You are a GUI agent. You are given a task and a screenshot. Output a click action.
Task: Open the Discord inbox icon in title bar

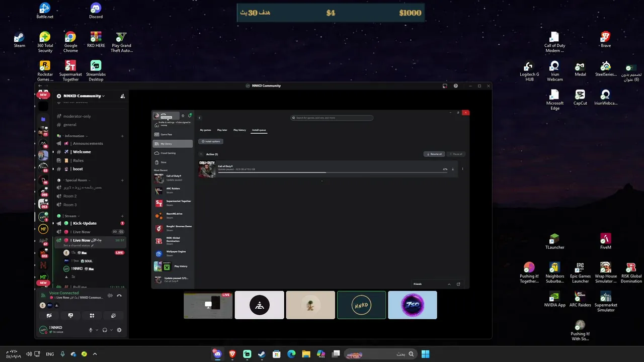coord(445,86)
